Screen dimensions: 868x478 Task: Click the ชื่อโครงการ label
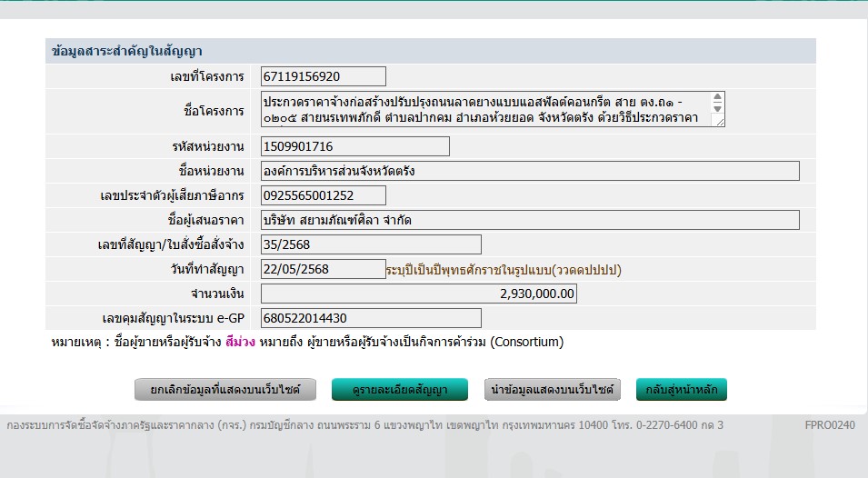(214, 111)
